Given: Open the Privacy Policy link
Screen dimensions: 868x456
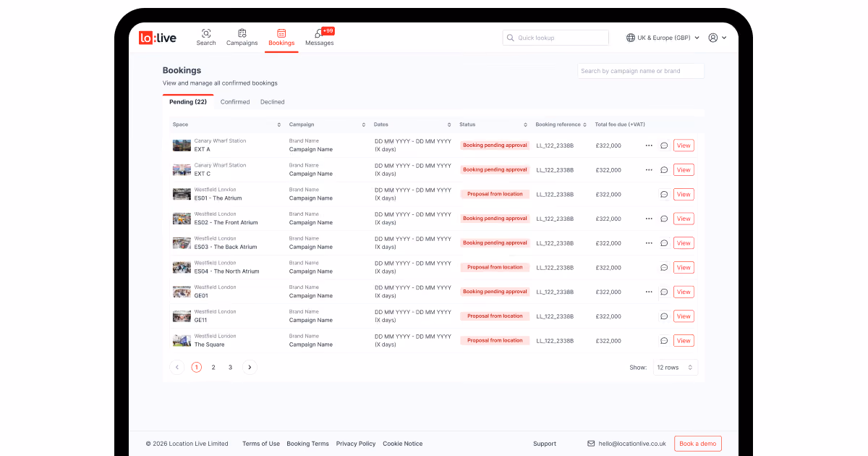Looking at the screenshot, I should [356, 444].
